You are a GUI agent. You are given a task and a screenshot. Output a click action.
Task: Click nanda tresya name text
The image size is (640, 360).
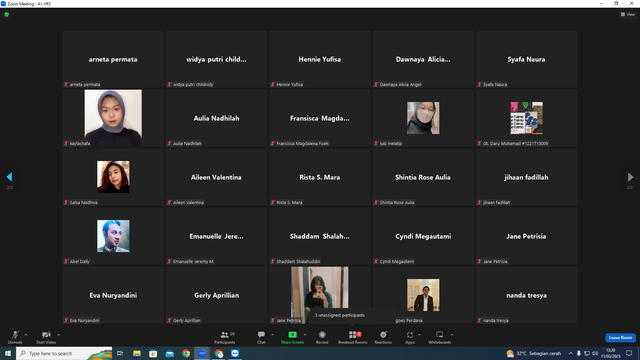(x=526, y=295)
